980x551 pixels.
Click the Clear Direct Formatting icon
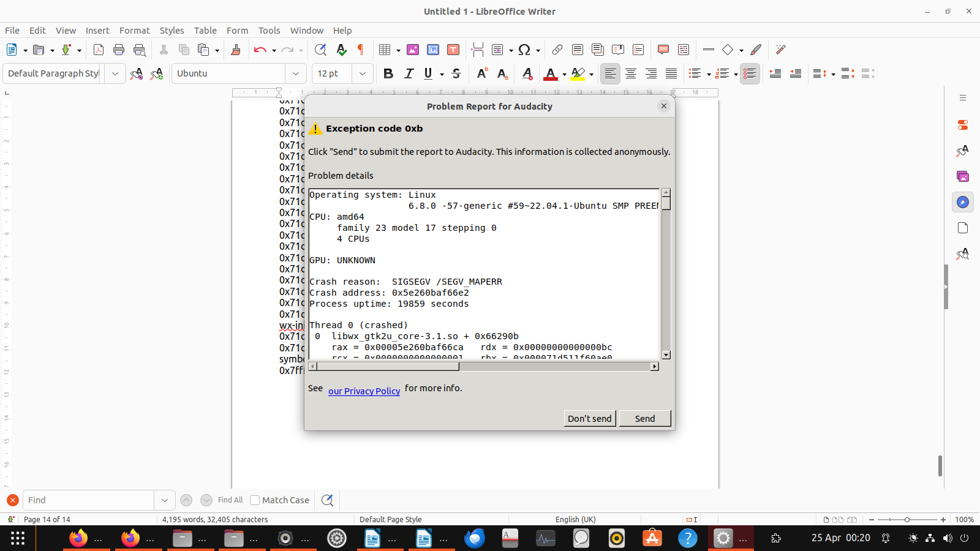(527, 73)
